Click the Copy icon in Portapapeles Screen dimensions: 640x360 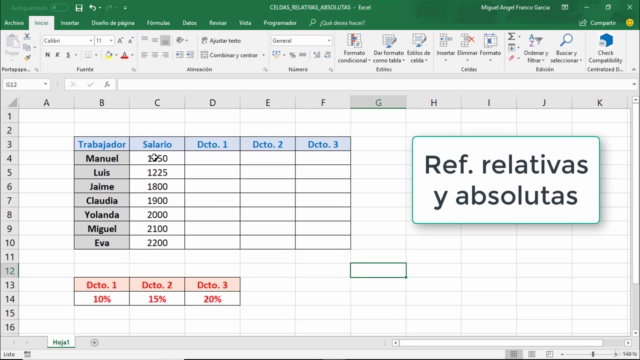27,47
